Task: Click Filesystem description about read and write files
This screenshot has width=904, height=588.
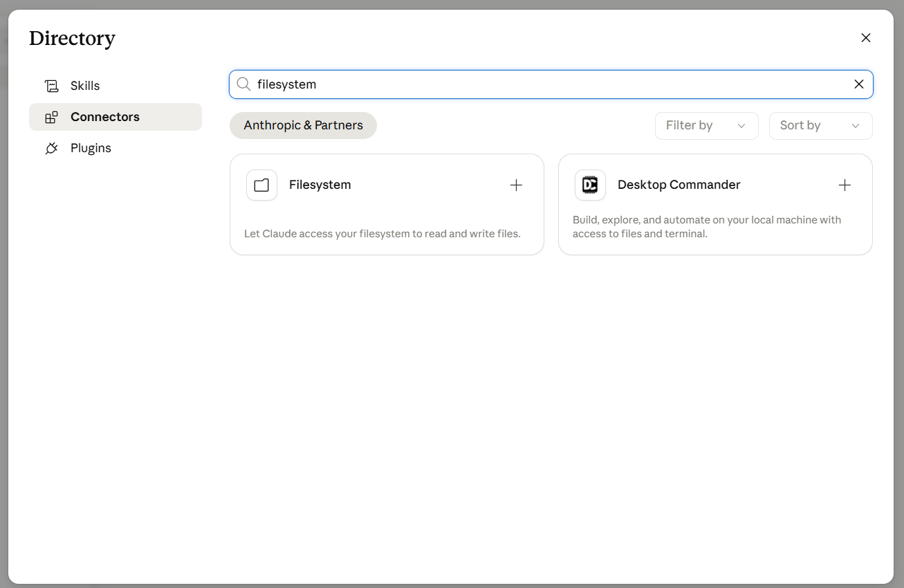Action: tap(382, 234)
